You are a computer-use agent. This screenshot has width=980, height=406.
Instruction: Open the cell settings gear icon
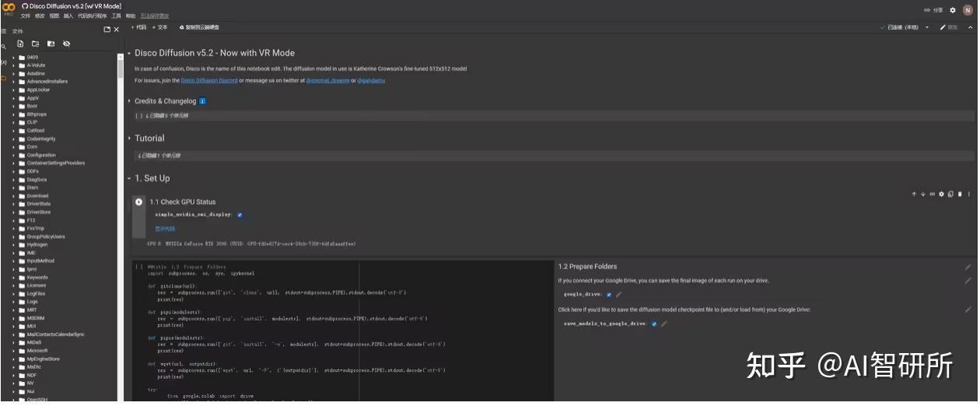tap(941, 194)
